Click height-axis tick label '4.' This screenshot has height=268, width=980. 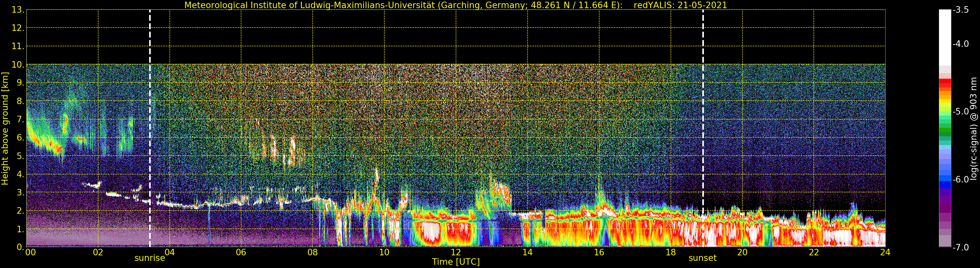[21, 174]
